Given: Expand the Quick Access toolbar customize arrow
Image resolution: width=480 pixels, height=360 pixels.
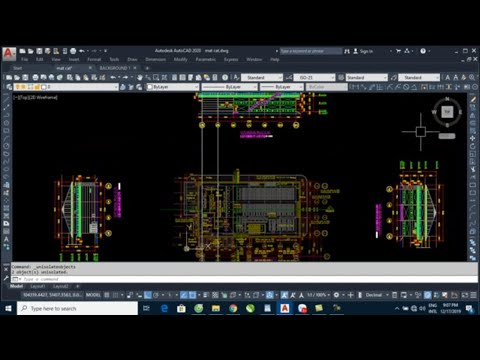Looking at the screenshot, I should 105,51.
